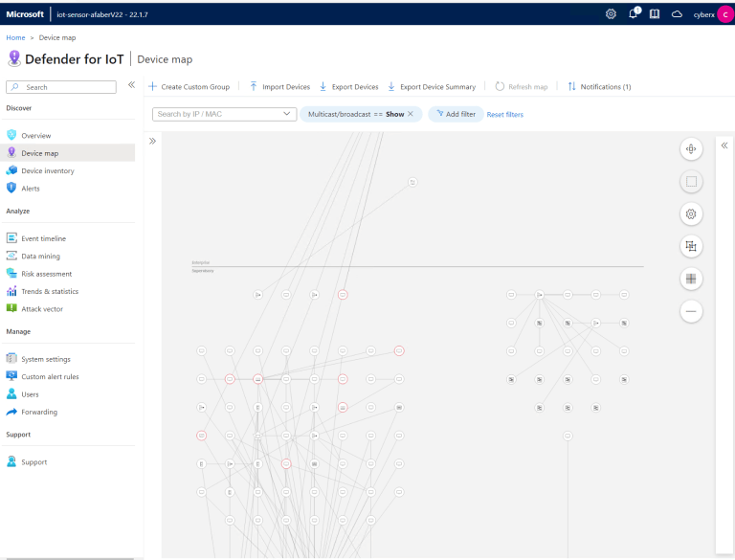Expand the left map groups panel
The image size is (735, 560).
pyautogui.click(x=152, y=141)
